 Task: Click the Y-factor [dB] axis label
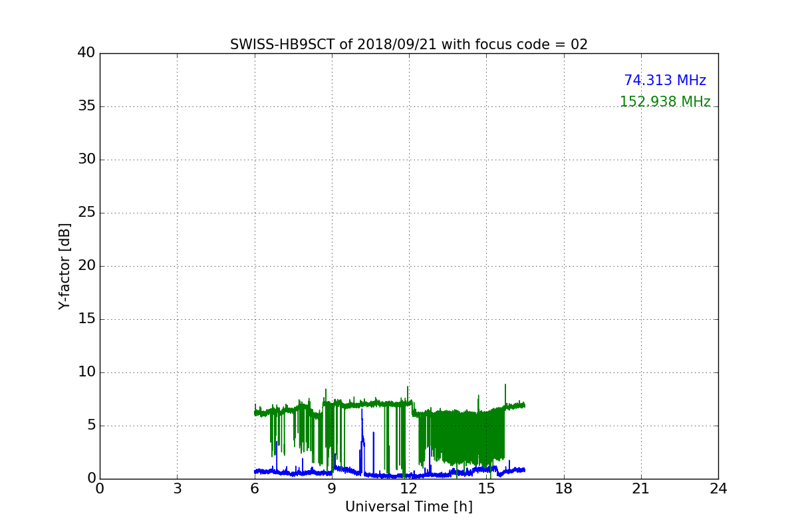[65, 266]
